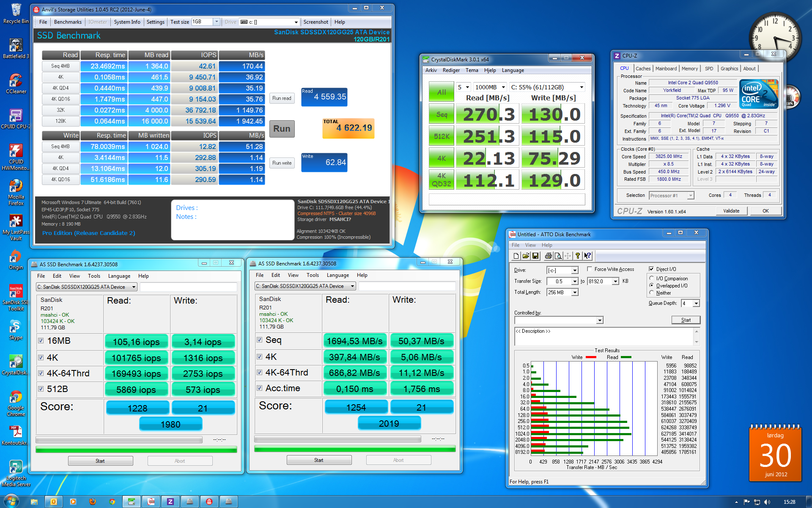The height and width of the screenshot is (508, 812).
Task: Click volume speaker tray icon
Action: (x=767, y=502)
